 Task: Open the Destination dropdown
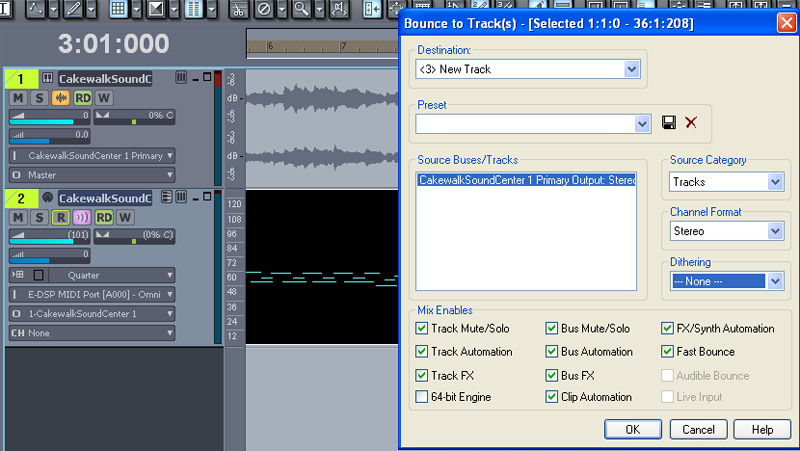(x=631, y=69)
